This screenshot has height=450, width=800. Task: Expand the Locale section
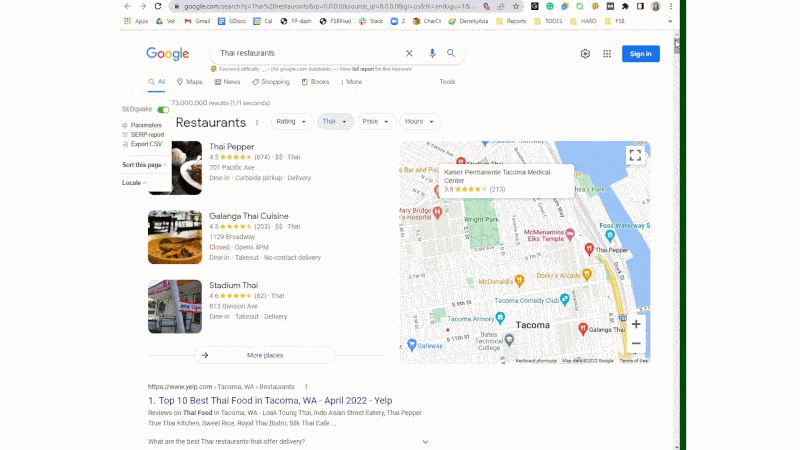pyautogui.click(x=134, y=183)
